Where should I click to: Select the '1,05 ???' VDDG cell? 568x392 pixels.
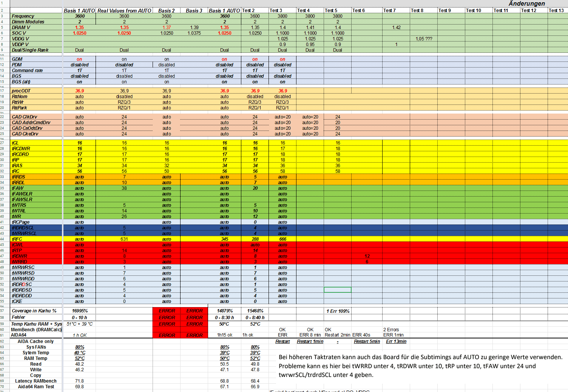tap(424, 39)
